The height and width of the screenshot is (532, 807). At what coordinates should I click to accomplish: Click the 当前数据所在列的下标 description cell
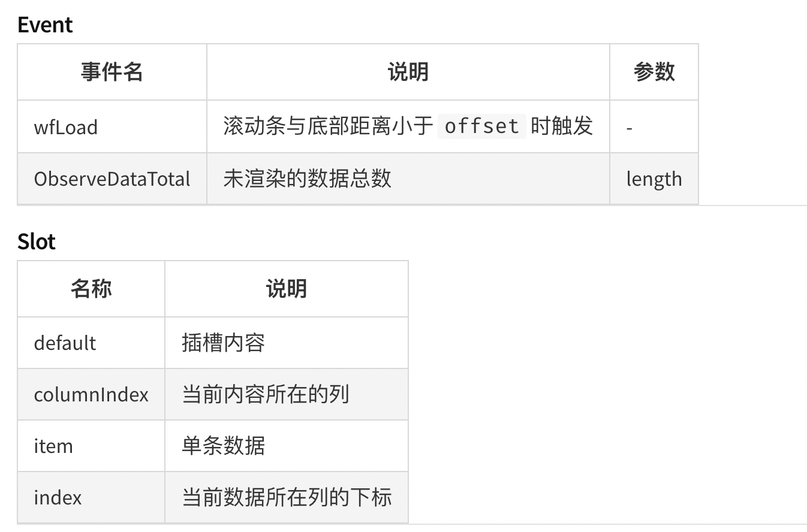[287, 497]
